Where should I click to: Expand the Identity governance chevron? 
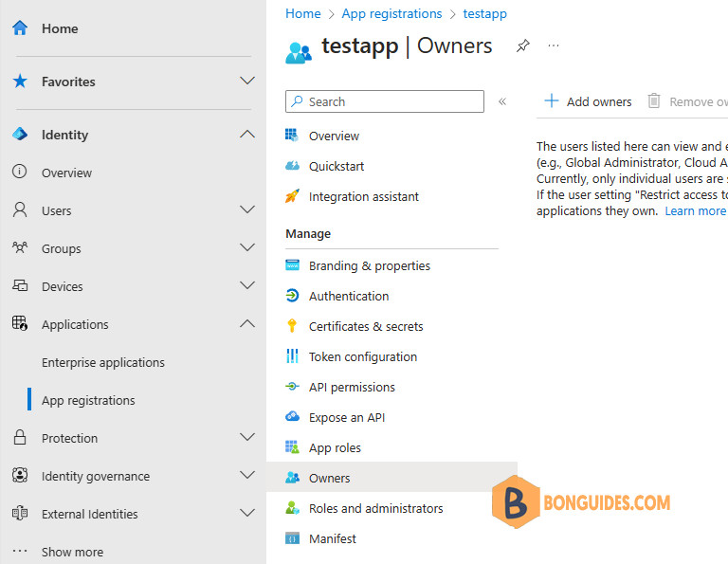[247, 475]
